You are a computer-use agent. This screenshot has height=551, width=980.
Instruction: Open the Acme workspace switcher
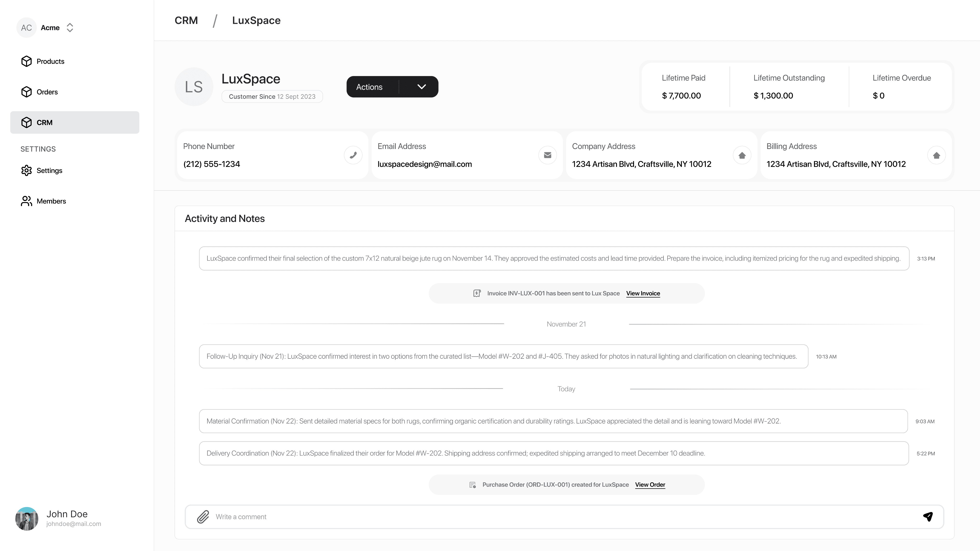coord(70,28)
